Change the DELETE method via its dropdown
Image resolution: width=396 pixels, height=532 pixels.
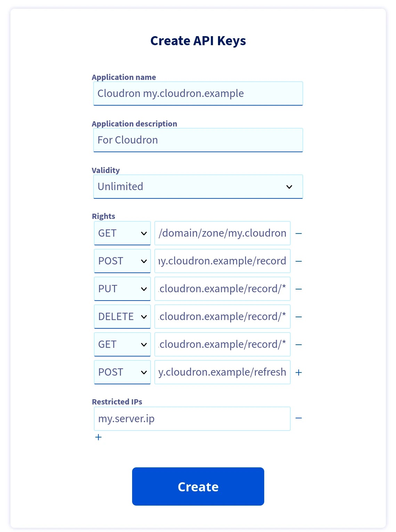122,317
